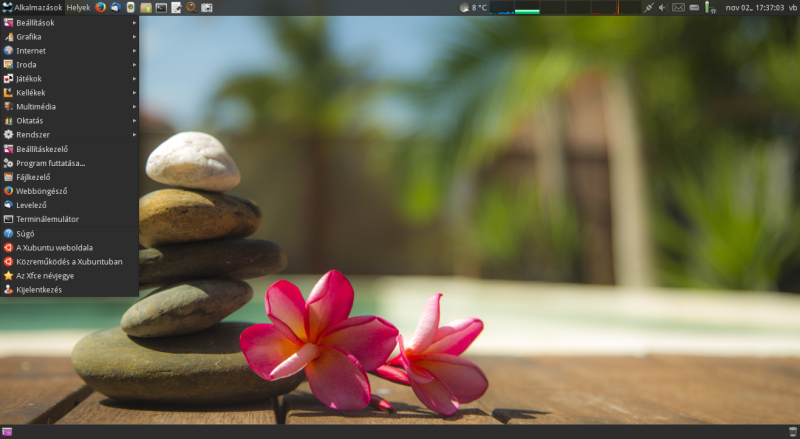
Task: Expand the Multimédia submenu arrow
Action: (x=134, y=107)
